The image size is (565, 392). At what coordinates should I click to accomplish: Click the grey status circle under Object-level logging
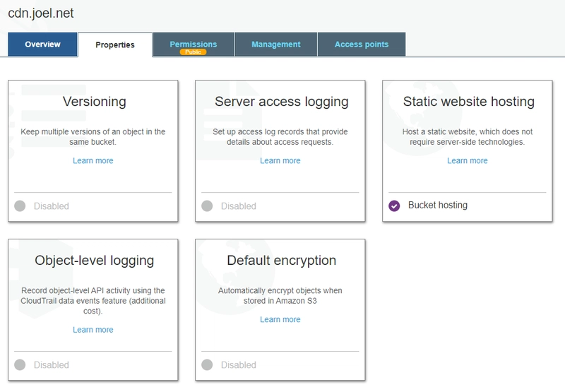(20, 365)
